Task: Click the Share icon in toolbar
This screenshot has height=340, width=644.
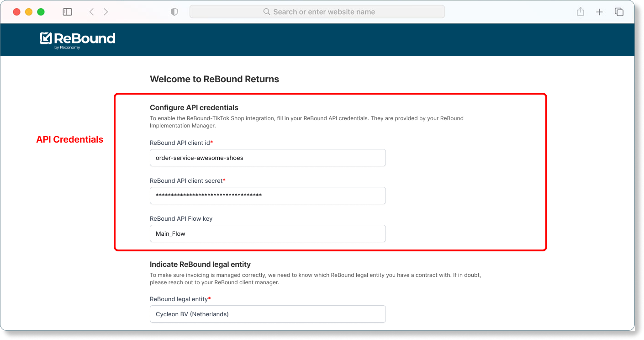Action: (x=581, y=12)
